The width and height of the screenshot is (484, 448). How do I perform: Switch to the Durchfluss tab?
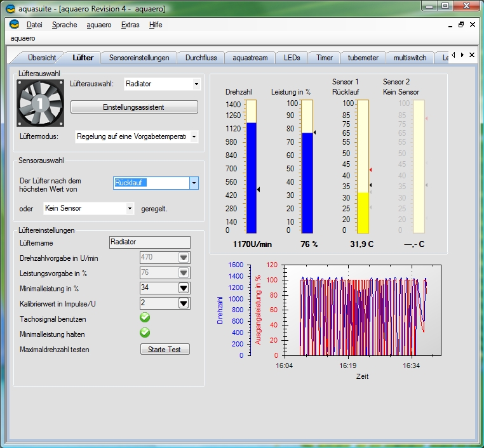(x=201, y=58)
